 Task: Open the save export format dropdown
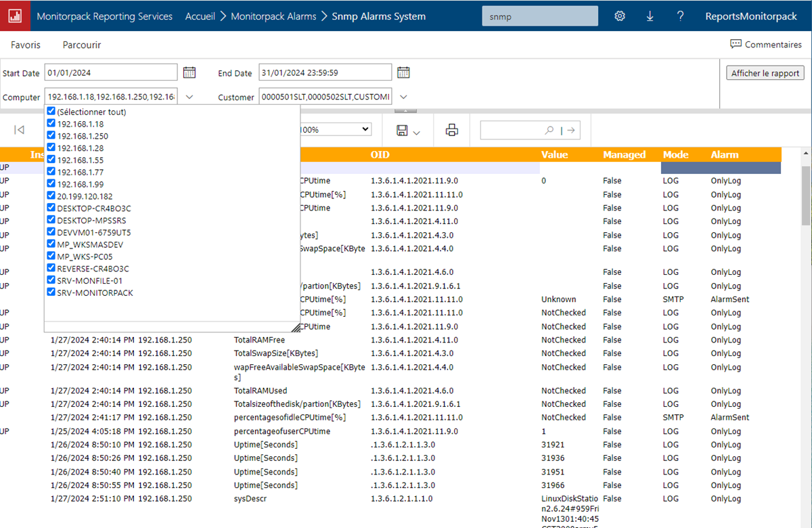(x=409, y=130)
